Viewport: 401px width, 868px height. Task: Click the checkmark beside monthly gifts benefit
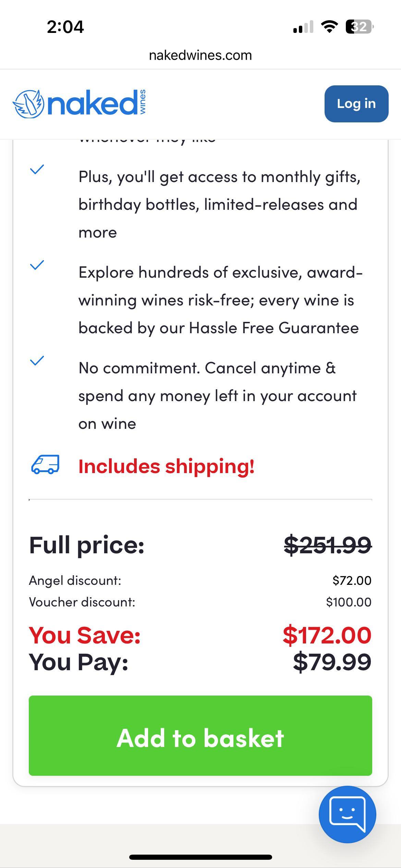tap(37, 169)
